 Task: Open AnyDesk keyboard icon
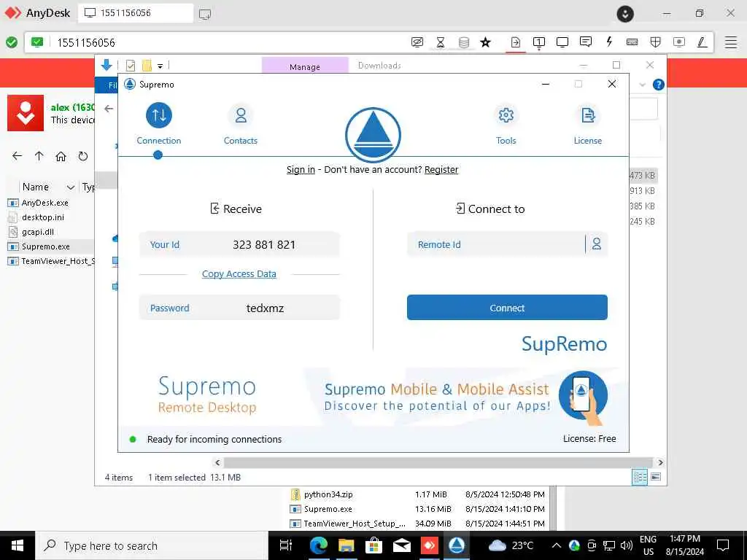point(632,42)
